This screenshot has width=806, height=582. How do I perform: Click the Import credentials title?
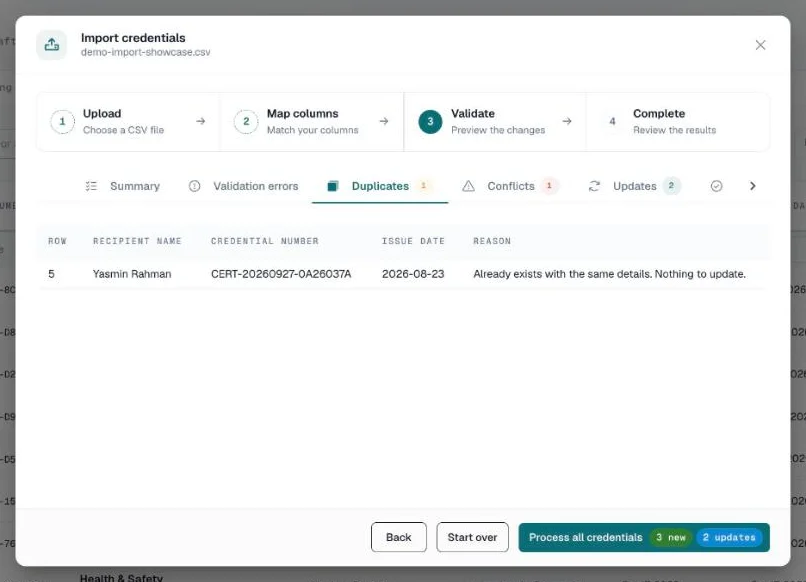[133, 38]
